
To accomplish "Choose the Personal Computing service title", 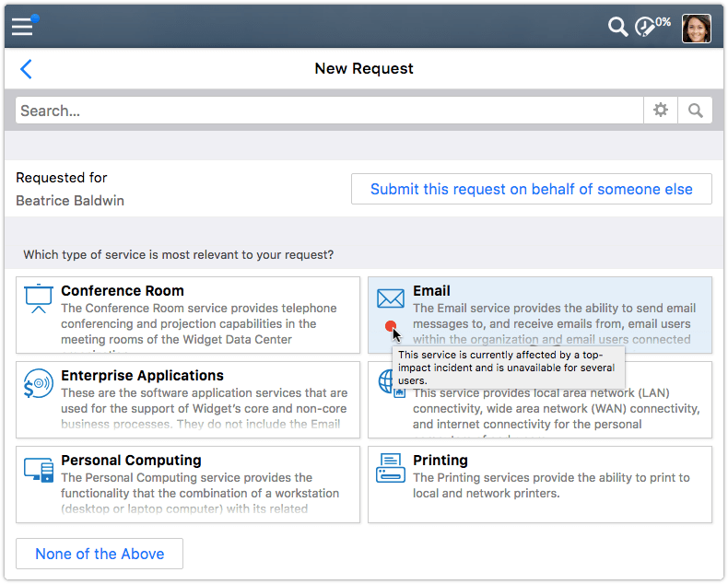I will (x=131, y=460).
